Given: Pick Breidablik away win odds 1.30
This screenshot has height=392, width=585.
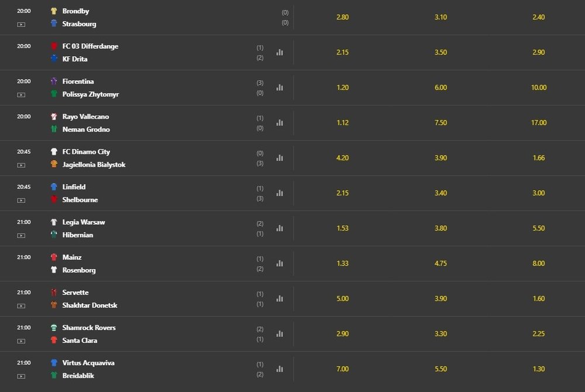Looking at the screenshot, I should coord(539,369).
